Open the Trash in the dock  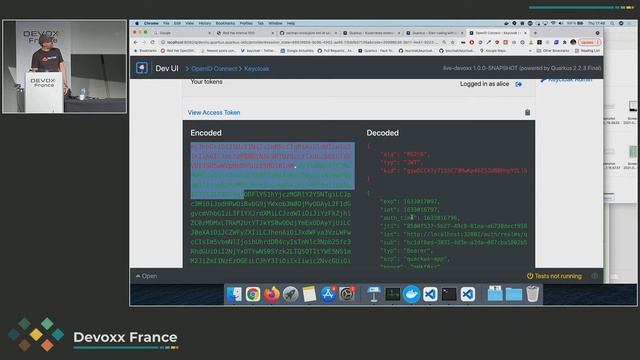532,294
